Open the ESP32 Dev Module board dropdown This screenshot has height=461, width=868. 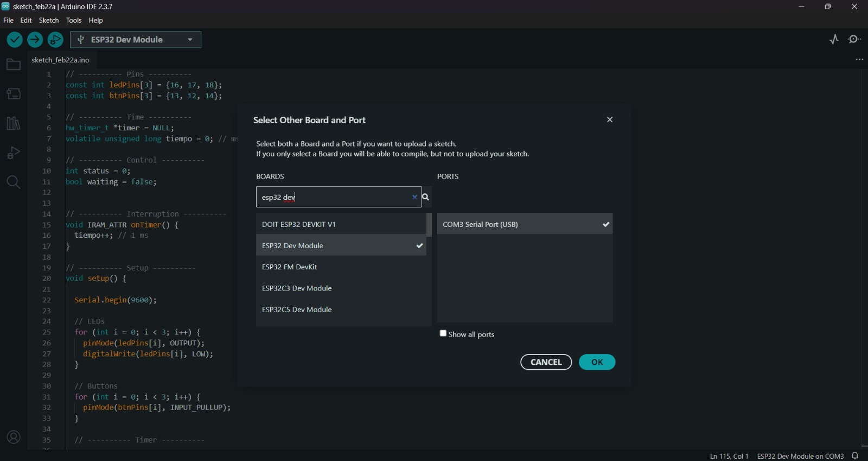coord(136,40)
